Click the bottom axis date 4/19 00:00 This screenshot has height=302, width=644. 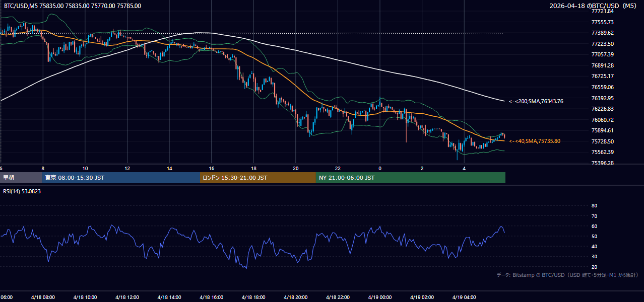click(x=379, y=297)
